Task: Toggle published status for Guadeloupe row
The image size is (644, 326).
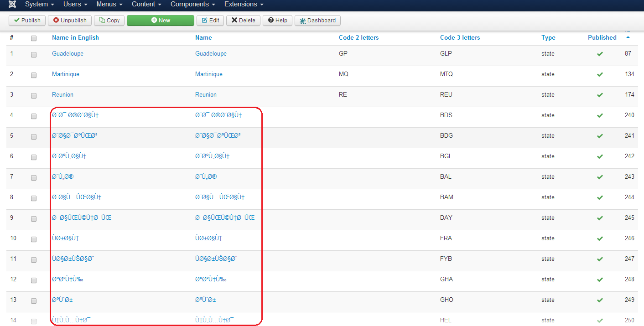Action: click(x=600, y=54)
